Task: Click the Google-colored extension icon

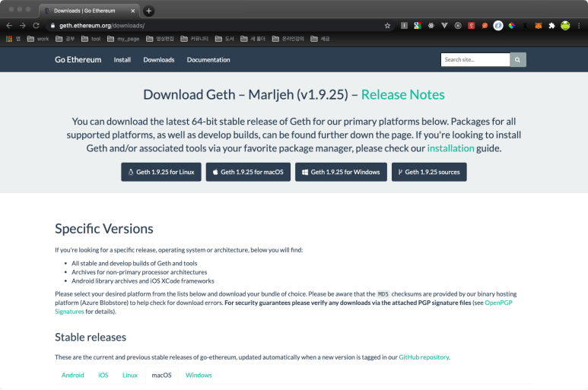Action: pos(418,26)
